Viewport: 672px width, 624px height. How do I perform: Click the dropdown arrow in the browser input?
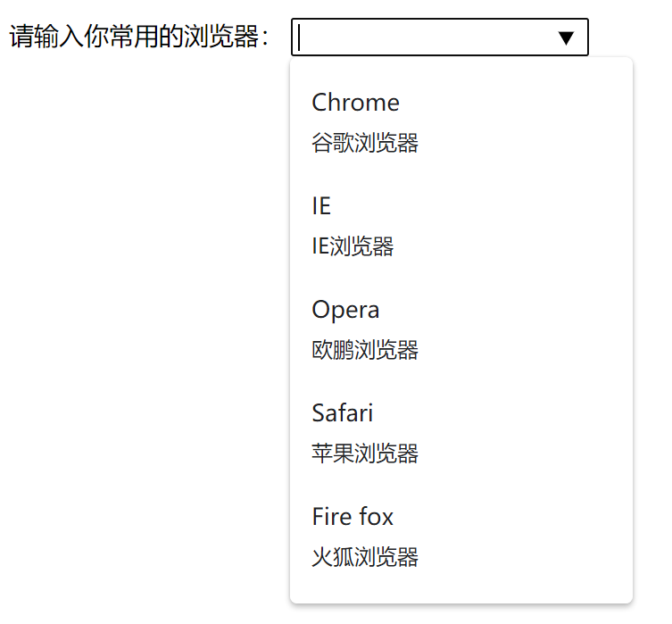click(566, 37)
